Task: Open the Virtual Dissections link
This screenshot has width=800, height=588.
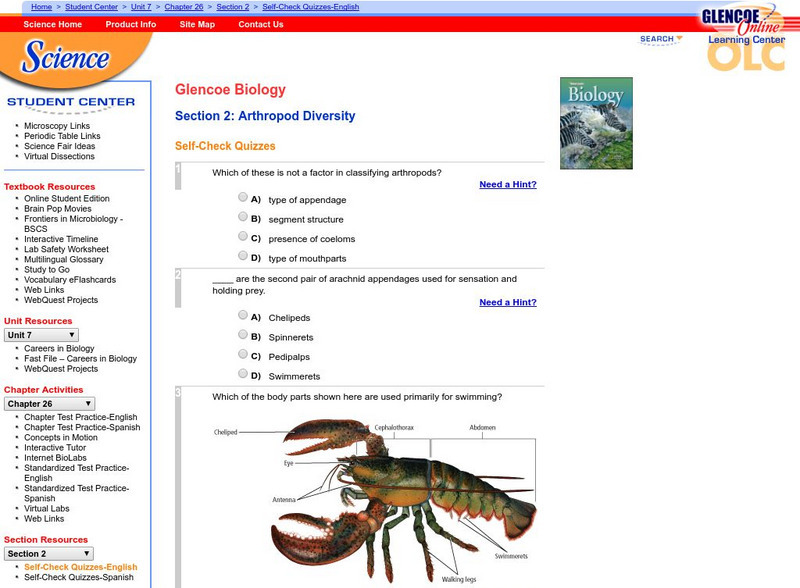Action: tap(59, 155)
